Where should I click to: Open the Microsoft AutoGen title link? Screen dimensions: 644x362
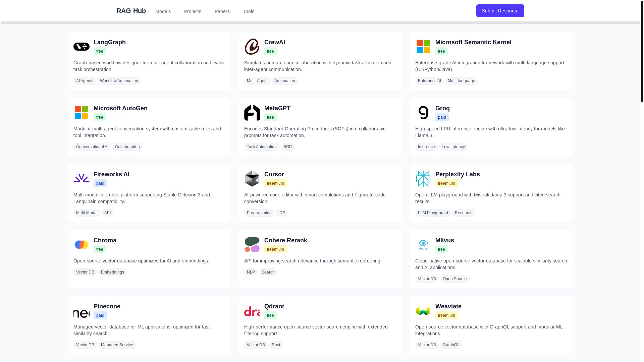[x=120, y=108]
